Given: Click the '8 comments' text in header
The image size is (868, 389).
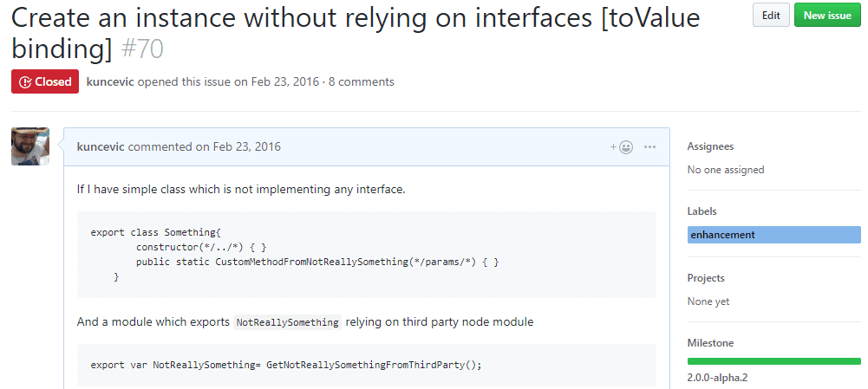Looking at the screenshot, I should pyautogui.click(x=361, y=81).
